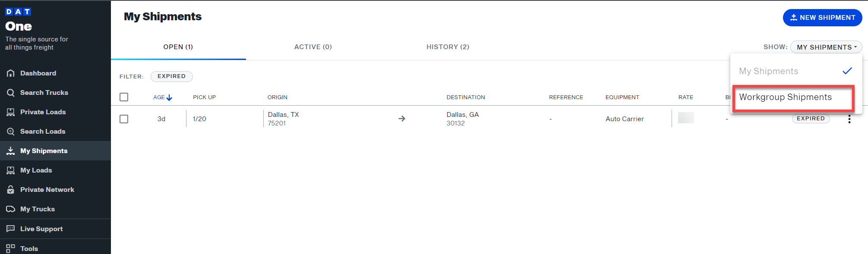Open My Trucks in the sidebar
Screen dimensions: 868x254
click(x=38, y=209)
